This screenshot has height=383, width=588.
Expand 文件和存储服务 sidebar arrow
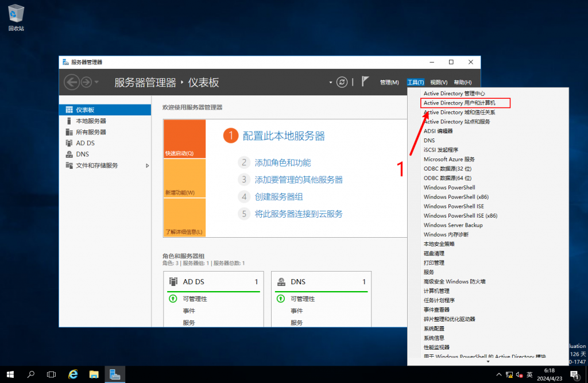point(147,165)
